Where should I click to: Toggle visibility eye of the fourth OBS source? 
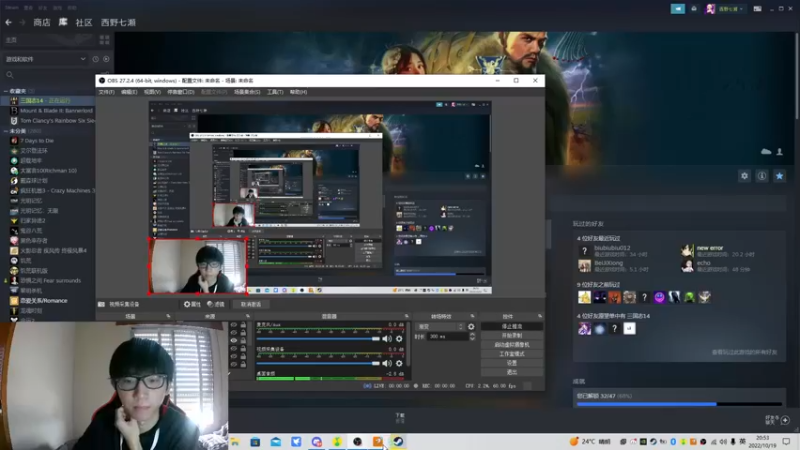(234, 348)
